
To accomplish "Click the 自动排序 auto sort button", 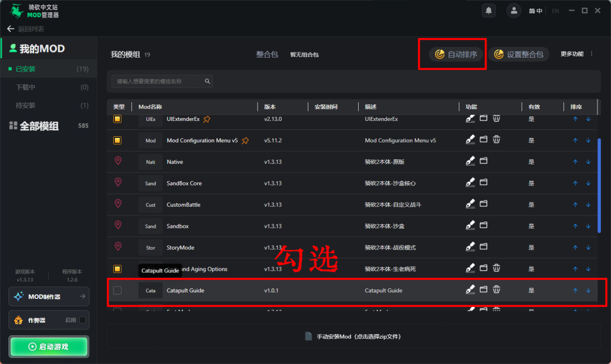I will click(x=456, y=54).
